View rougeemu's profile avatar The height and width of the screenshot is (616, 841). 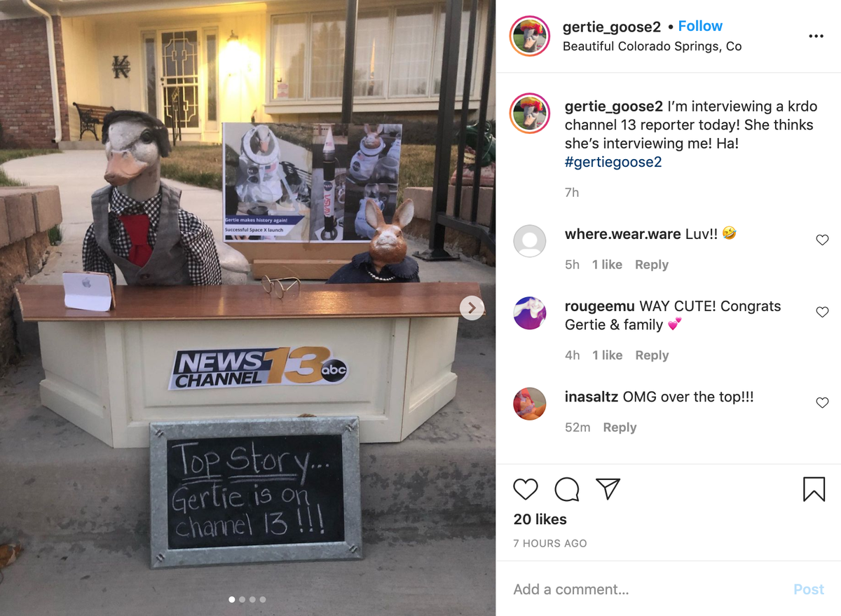530,313
